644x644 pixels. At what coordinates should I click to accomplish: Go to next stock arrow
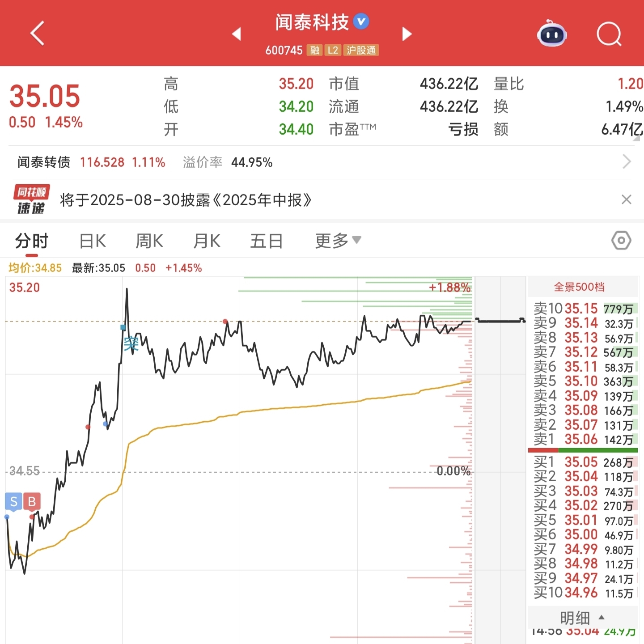coord(407,34)
